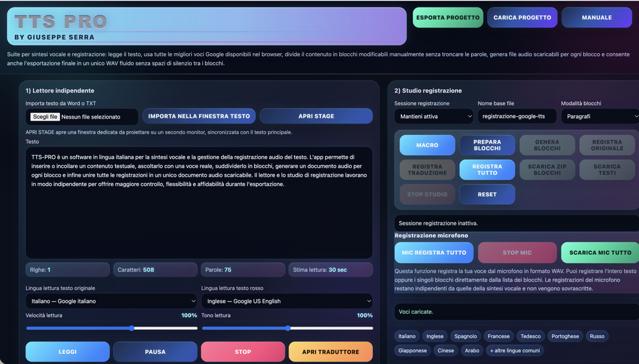Open the Lingua lettura testo rosso dropdown
639x364 pixels.
(x=287, y=302)
